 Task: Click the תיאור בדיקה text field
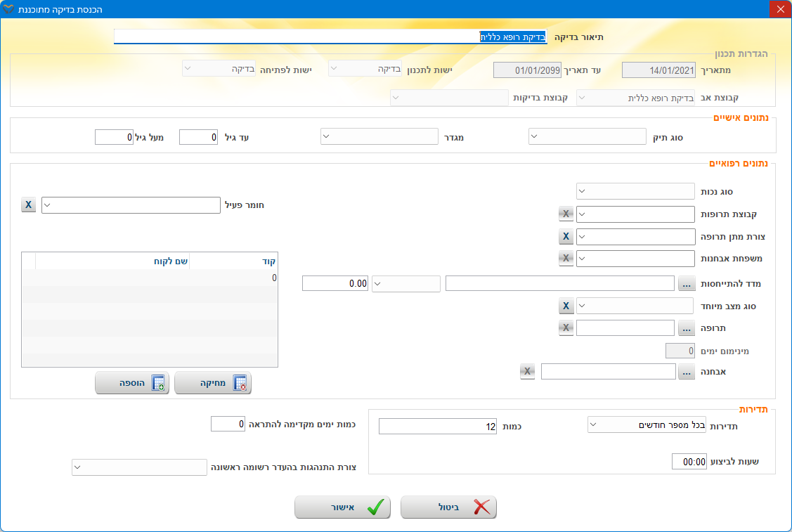tap(330, 37)
